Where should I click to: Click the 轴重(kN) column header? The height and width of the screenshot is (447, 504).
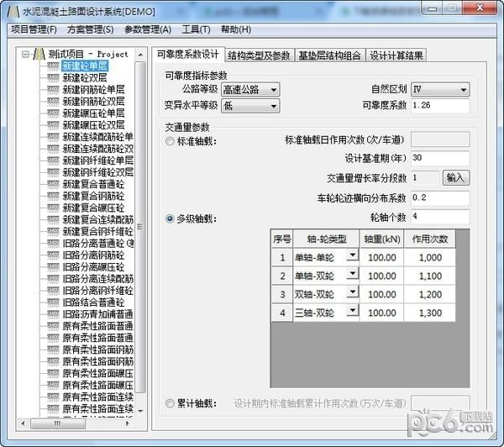click(382, 239)
